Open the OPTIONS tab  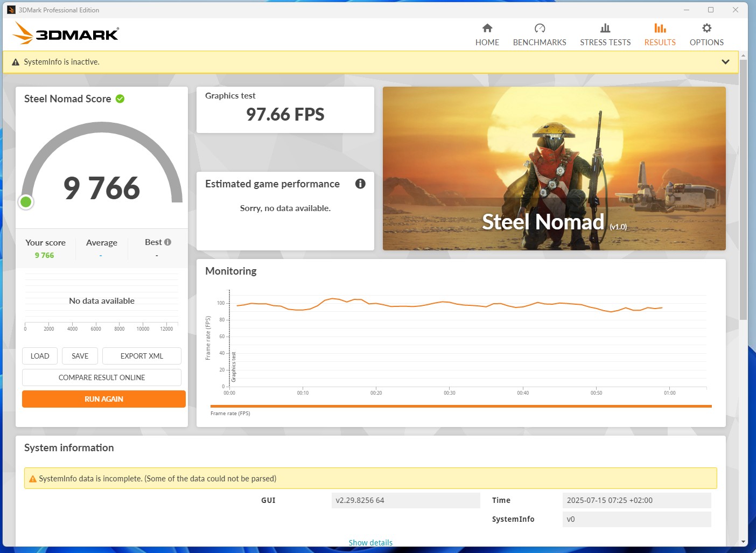706,35
